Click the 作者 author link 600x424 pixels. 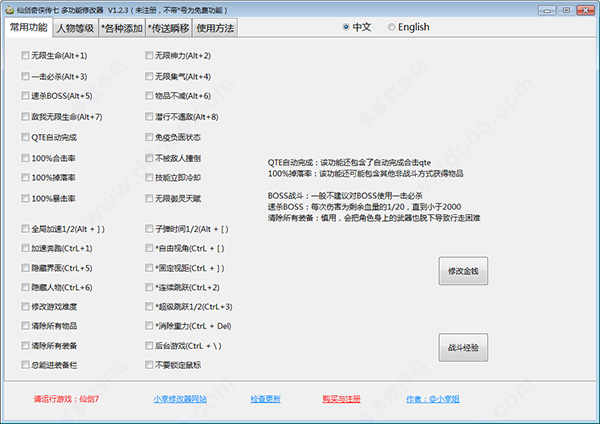432,399
